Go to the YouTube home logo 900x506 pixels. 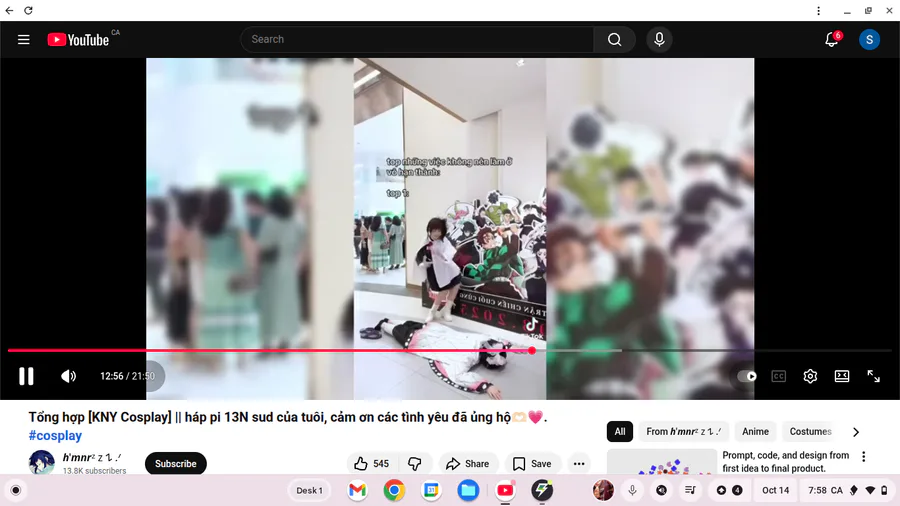coord(78,40)
